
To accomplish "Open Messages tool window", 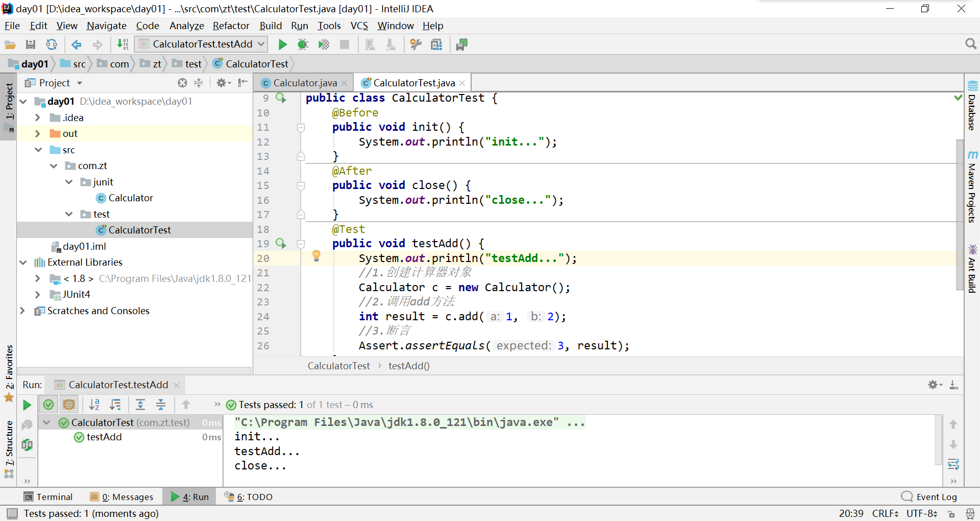I will point(121,497).
